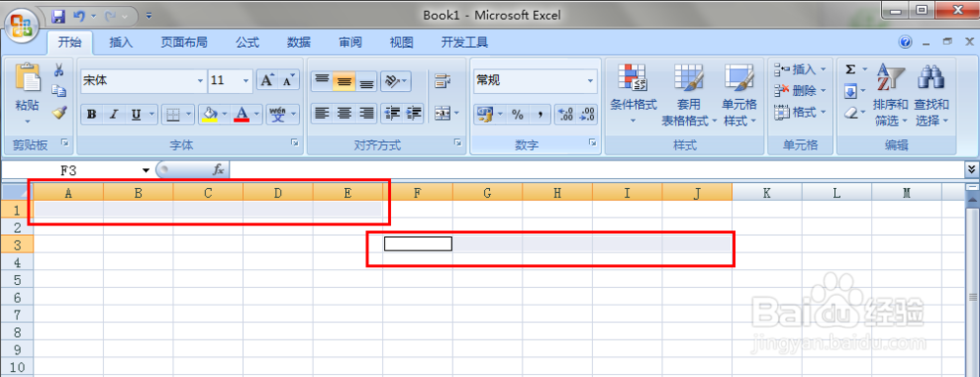980x377 pixels.
Task: Open Sort and Filter (排序和筛选)
Action: [x=891, y=94]
